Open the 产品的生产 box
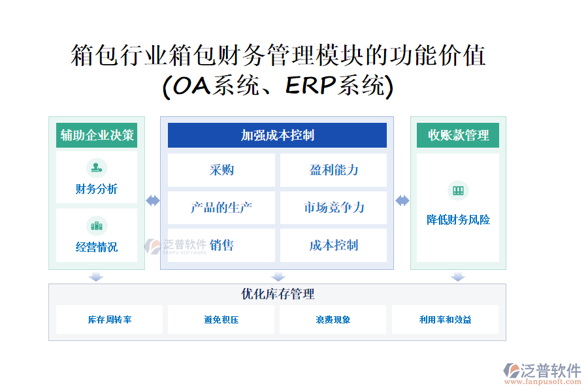The height and width of the screenshot is (392, 588). point(221,208)
